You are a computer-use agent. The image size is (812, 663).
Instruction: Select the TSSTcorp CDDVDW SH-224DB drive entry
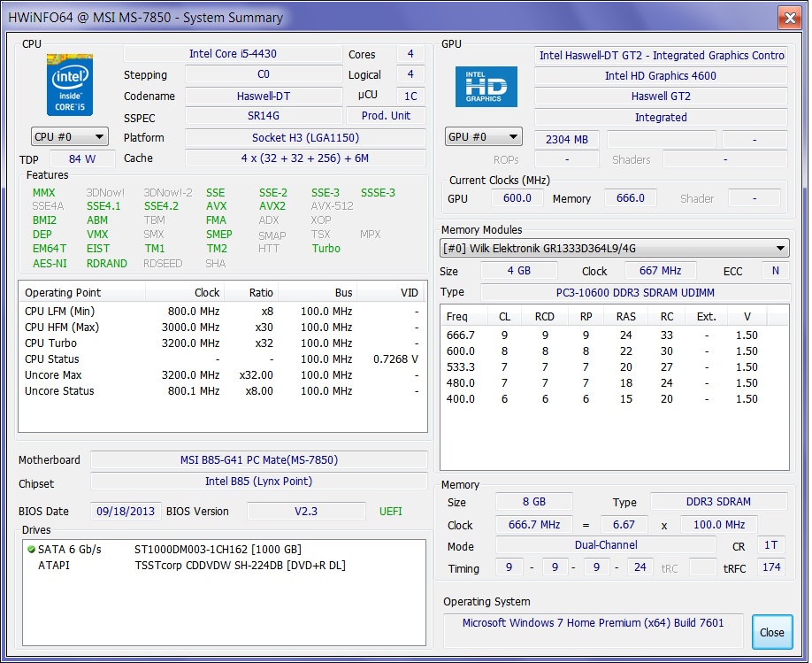(224, 565)
